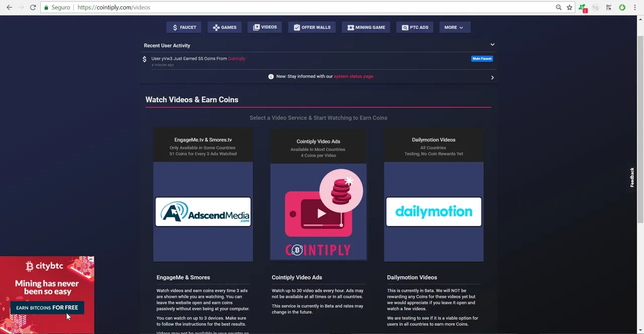Open the QR code extension icon
Image resolution: width=644 pixels, height=334 pixels.
tap(609, 8)
